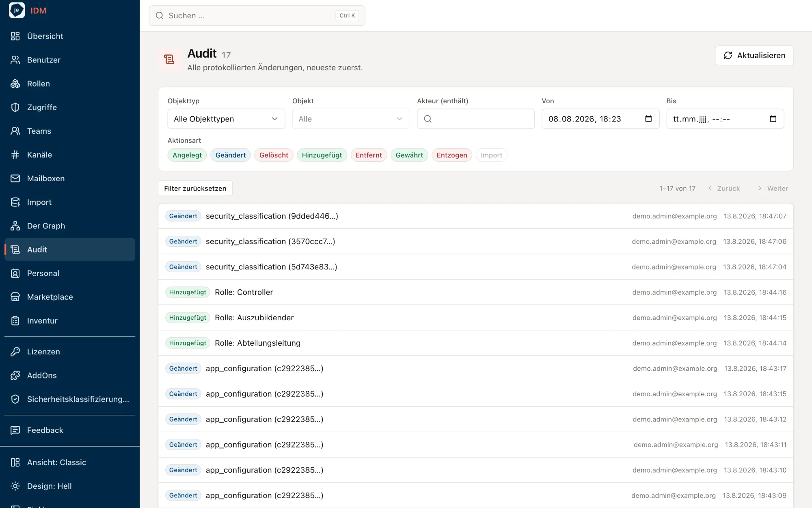Open calendar picker in Bis field
Image resolution: width=812 pixels, height=508 pixels.
(x=773, y=119)
